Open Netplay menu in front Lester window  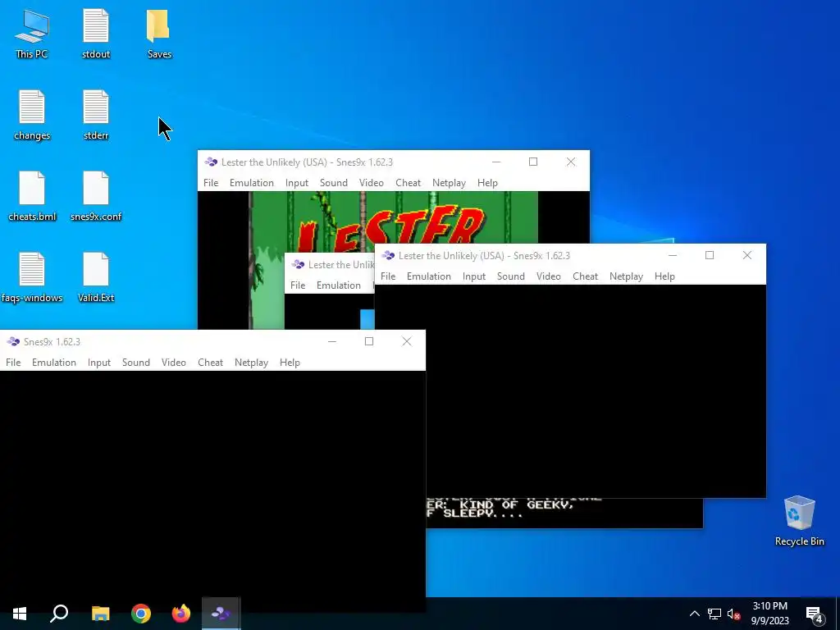click(x=626, y=276)
